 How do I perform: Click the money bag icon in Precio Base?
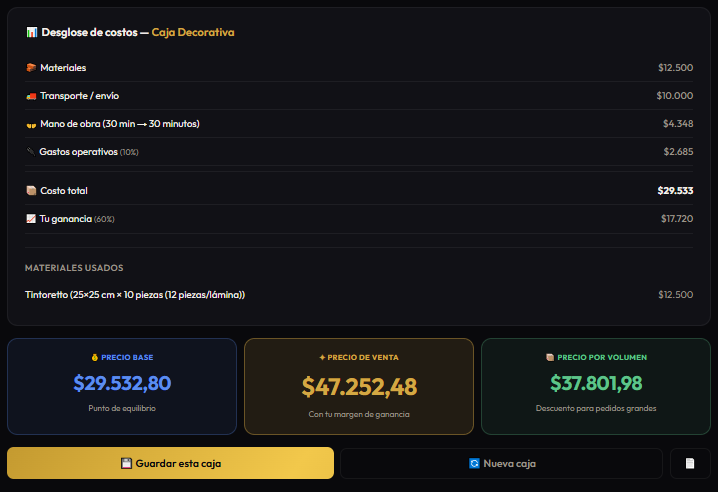pyautogui.click(x=95, y=357)
